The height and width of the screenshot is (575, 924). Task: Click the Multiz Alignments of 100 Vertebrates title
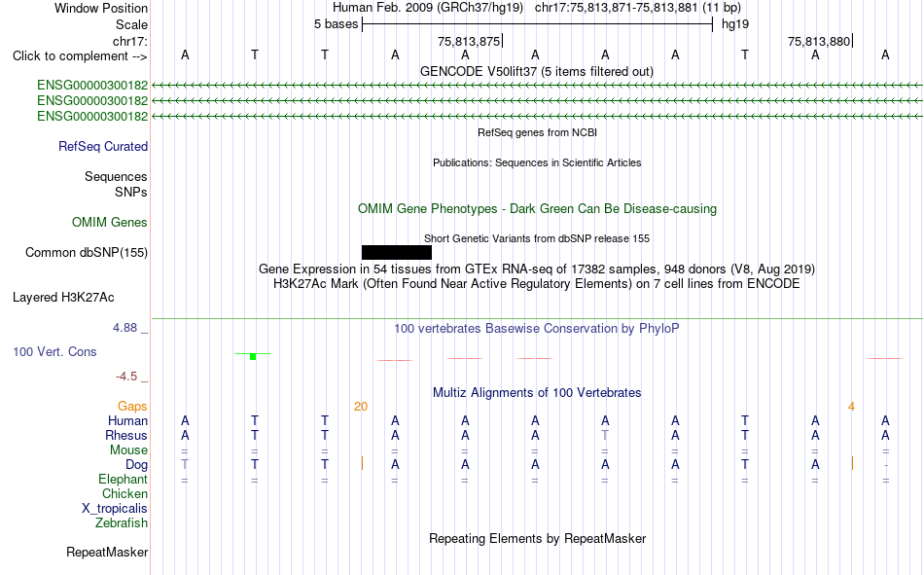coord(537,393)
